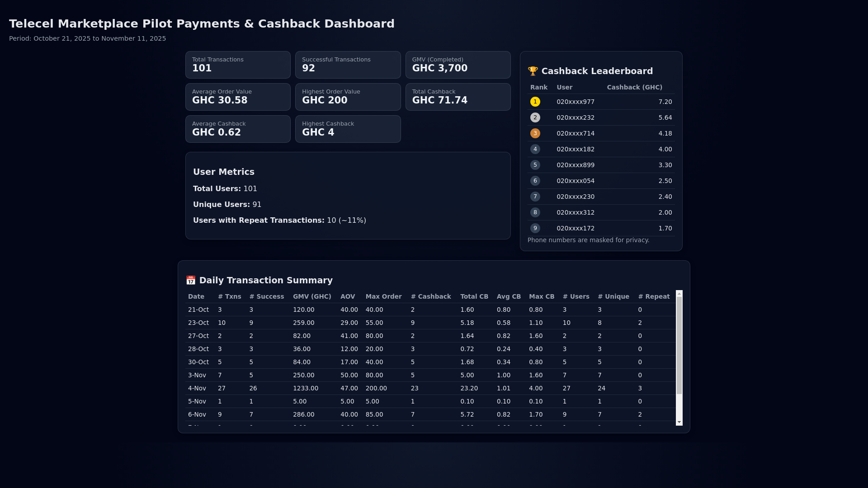Click the 5-Nov date cell
This screenshot has width=868, height=488.
197,401
